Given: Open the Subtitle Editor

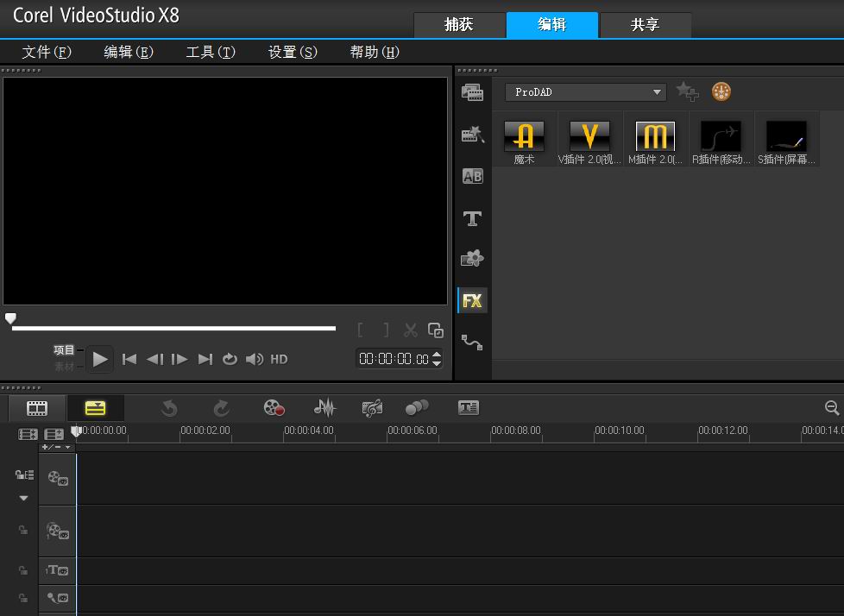Looking at the screenshot, I should pyautogui.click(x=469, y=408).
